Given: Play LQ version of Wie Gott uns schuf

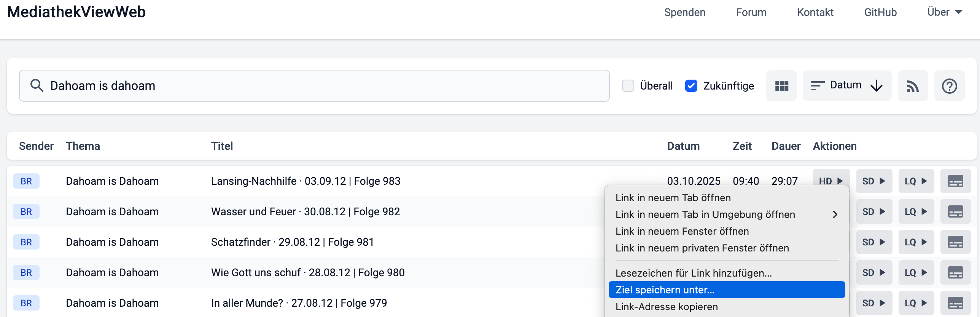Looking at the screenshot, I should point(916,272).
